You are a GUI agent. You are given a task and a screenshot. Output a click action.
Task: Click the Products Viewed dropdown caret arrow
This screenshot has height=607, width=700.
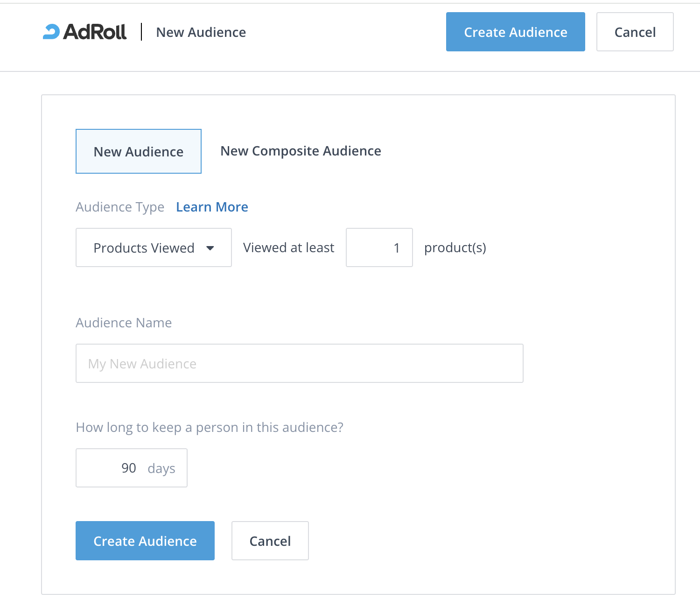pos(210,248)
